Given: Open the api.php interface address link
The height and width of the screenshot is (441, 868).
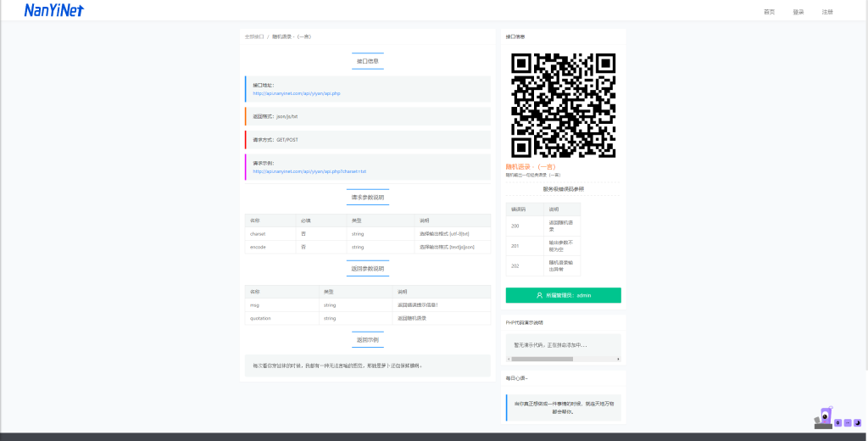Looking at the screenshot, I should (x=296, y=93).
